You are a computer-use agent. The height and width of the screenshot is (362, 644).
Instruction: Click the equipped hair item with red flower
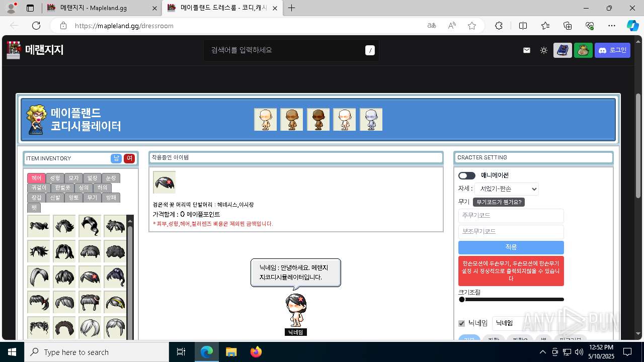click(164, 182)
